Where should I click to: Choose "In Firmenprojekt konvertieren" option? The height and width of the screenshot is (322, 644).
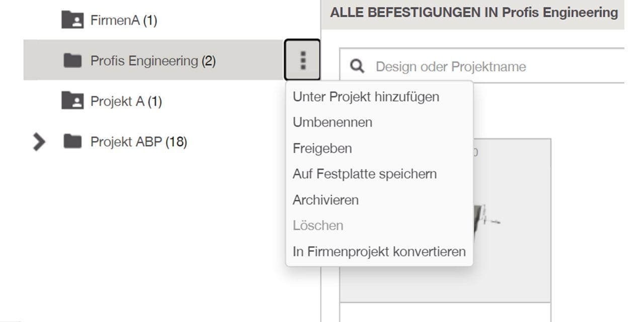(x=379, y=251)
